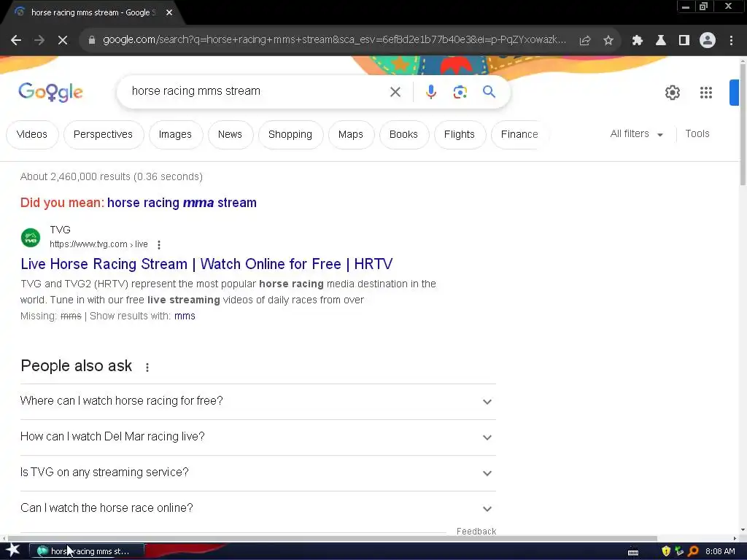
Task: Filter results by Perspectives
Action: pyautogui.click(x=103, y=135)
